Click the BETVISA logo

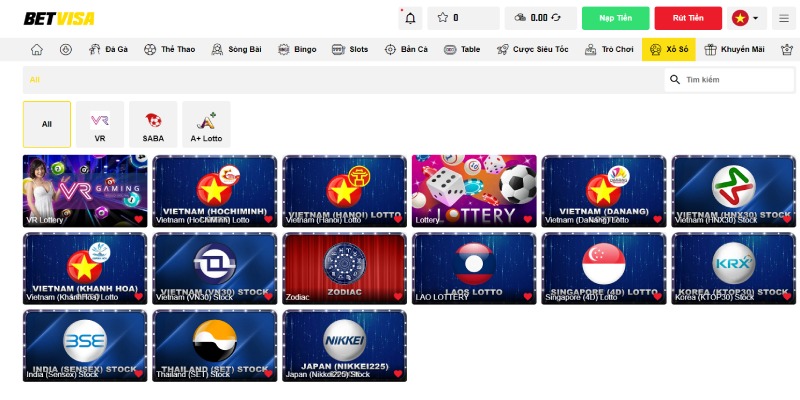[59, 19]
